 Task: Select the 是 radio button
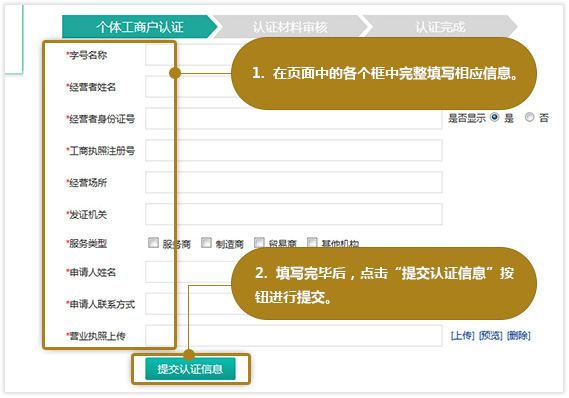tap(494, 117)
